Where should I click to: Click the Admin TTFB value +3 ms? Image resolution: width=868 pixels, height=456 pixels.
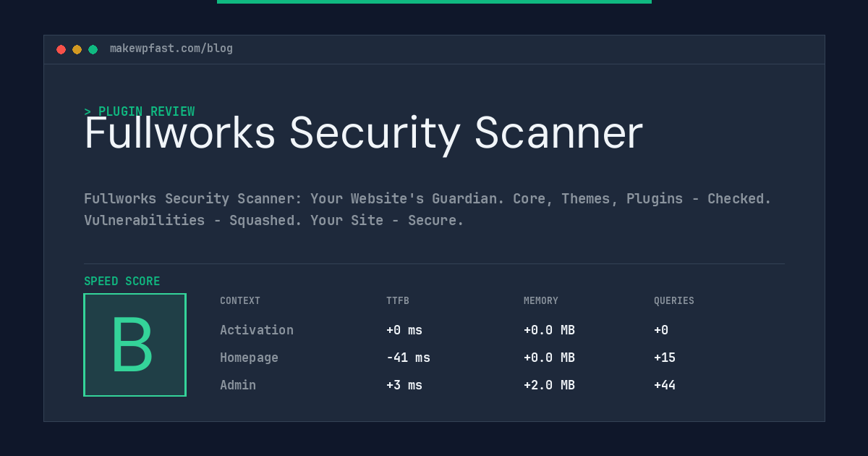(x=404, y=385)
